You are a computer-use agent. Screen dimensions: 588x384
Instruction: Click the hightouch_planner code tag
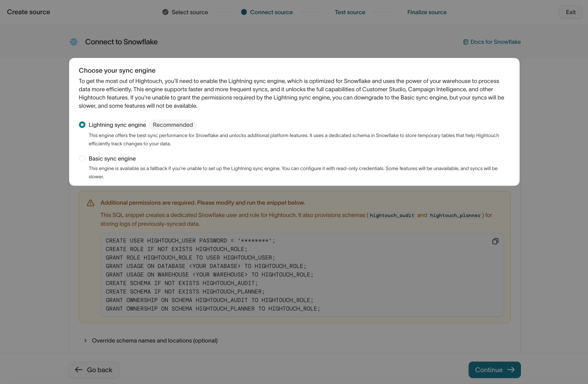click(x=455, y=215)
